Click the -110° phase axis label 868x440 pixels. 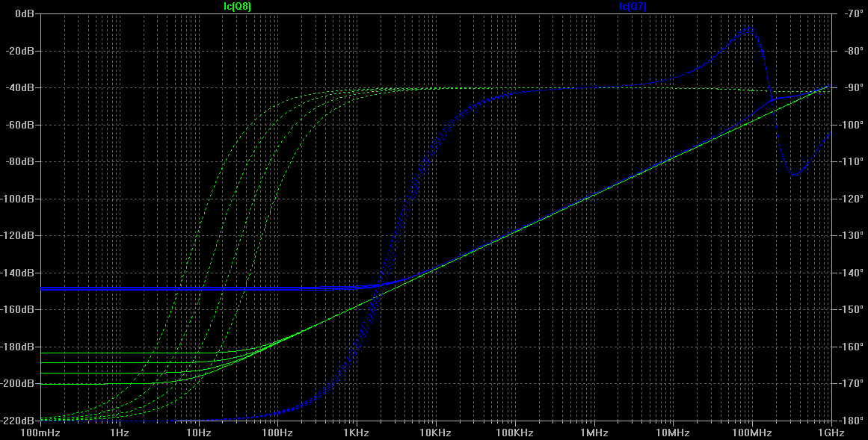[x=852, y=161]
